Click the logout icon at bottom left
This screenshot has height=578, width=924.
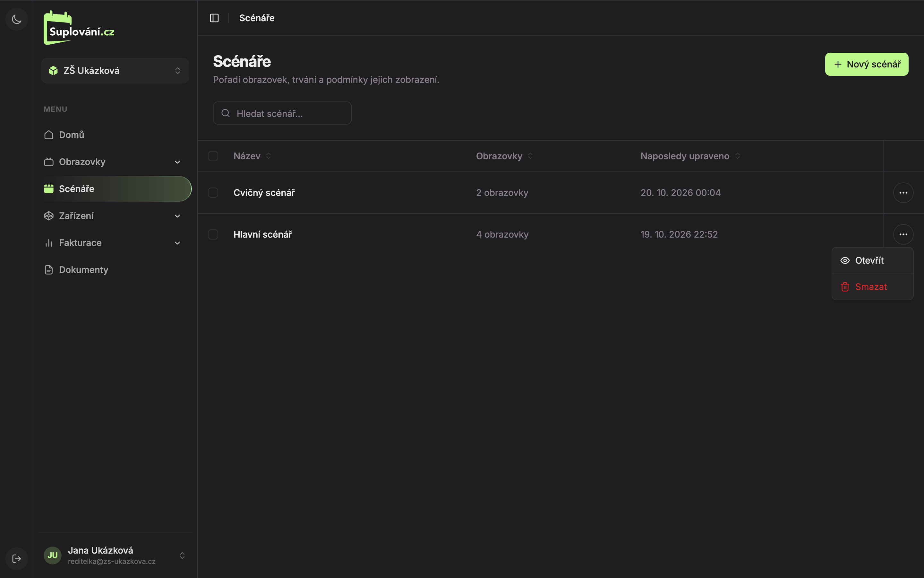(16, 558)
